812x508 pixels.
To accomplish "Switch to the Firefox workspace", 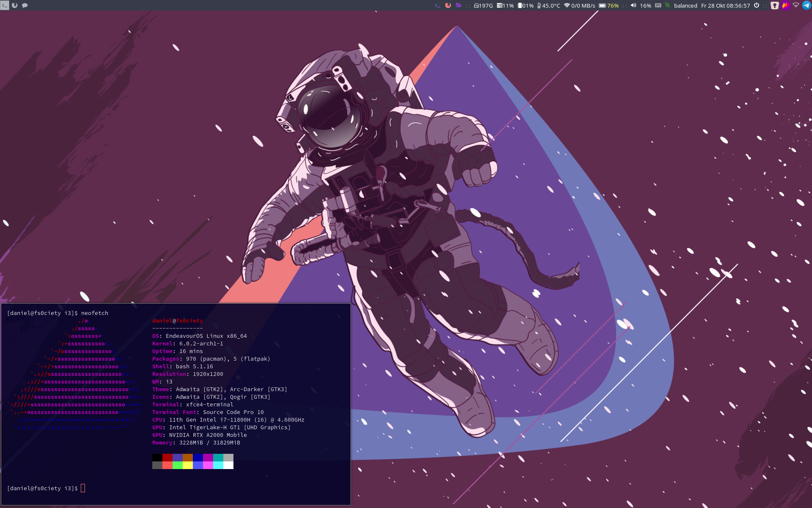I will coord(15,6).
